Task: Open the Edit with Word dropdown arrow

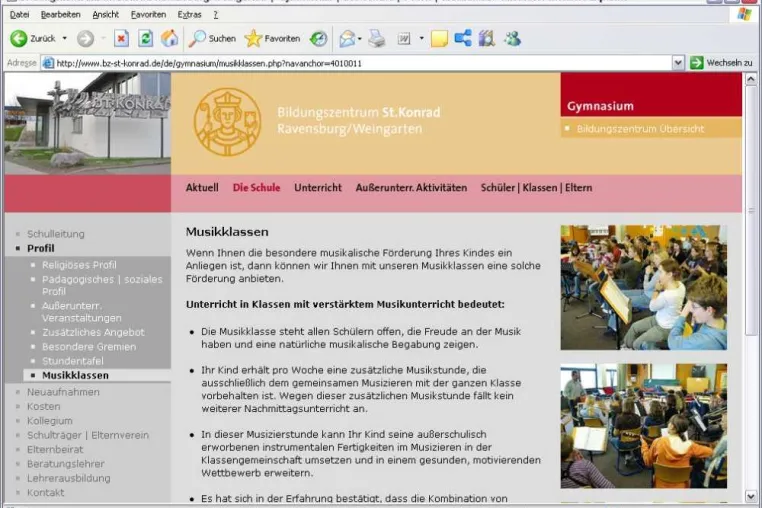Action: click(421, 38)
